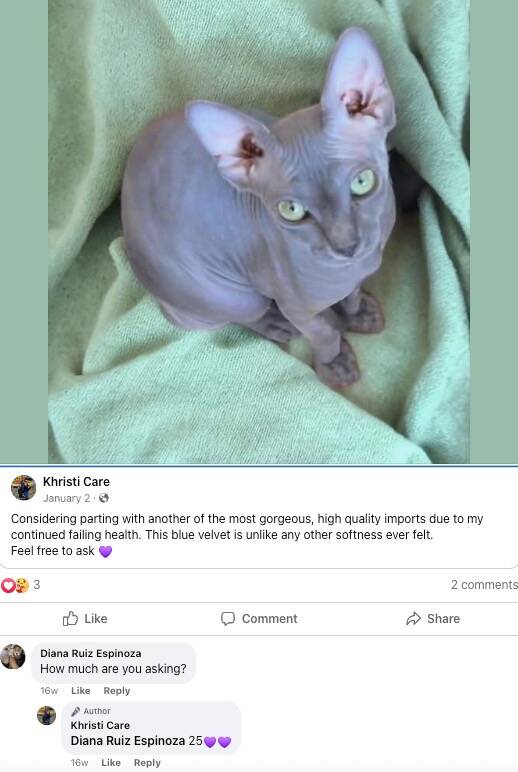The width and height of the screenshot is (518, 772).
Task: Like Diana's 'How much are you asking?' comment
Action: tap(80, 691)
